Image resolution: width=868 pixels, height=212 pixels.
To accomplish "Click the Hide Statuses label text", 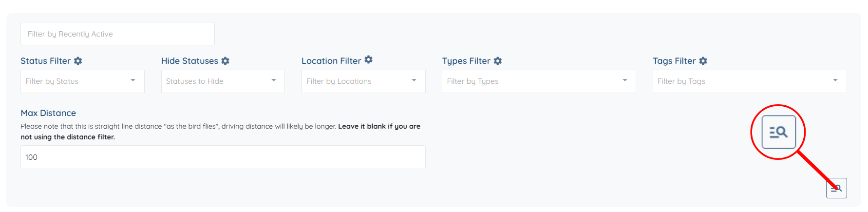I will [189, 61].
